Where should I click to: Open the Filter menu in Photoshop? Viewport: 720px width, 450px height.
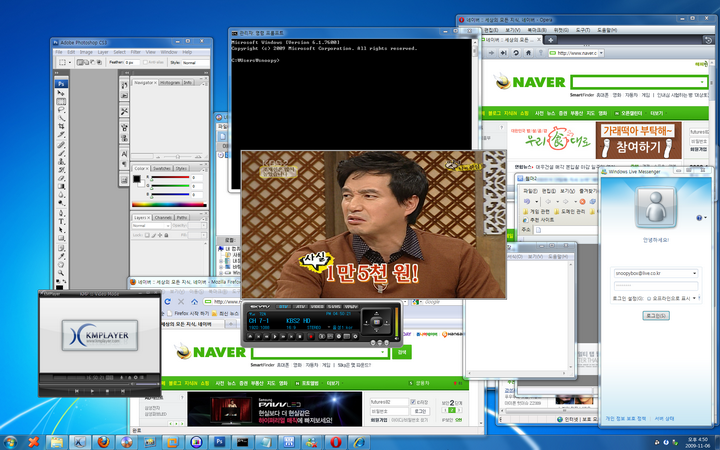[x=135, y=52]
